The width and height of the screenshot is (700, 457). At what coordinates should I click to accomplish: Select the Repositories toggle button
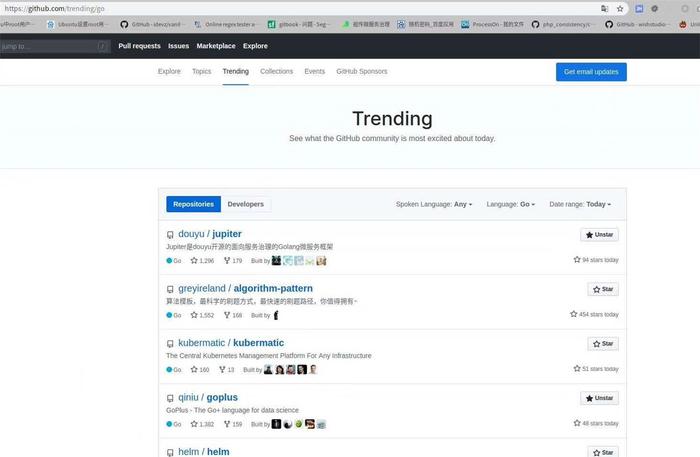click(193, 204)
